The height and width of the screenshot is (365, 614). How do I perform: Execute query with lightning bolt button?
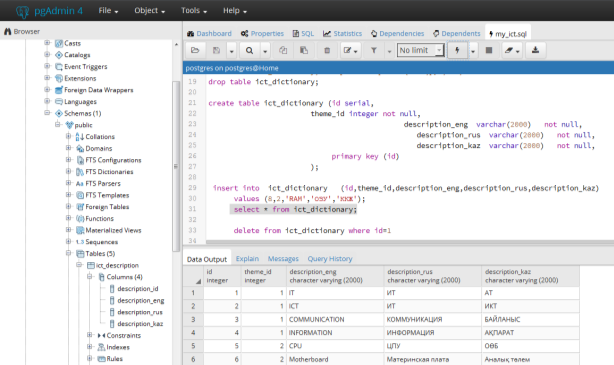point(457,50)
